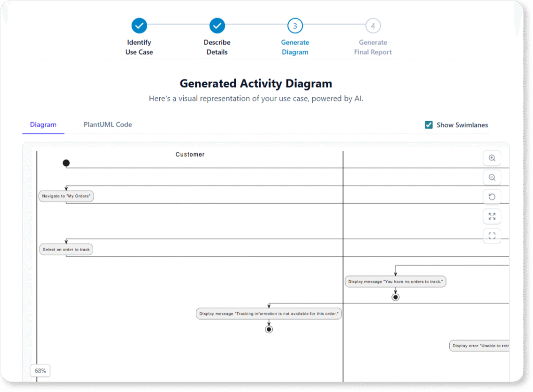Click the tracking unavailable message node

click(269, 313)
